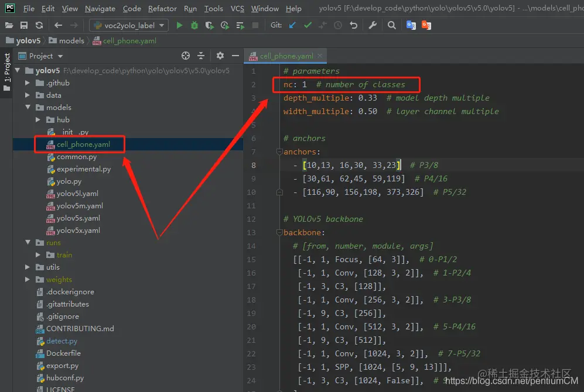Expand the utils folder
Image resolution: width=584 pixels, height=392 pixels.
click(x=27, y=267)
